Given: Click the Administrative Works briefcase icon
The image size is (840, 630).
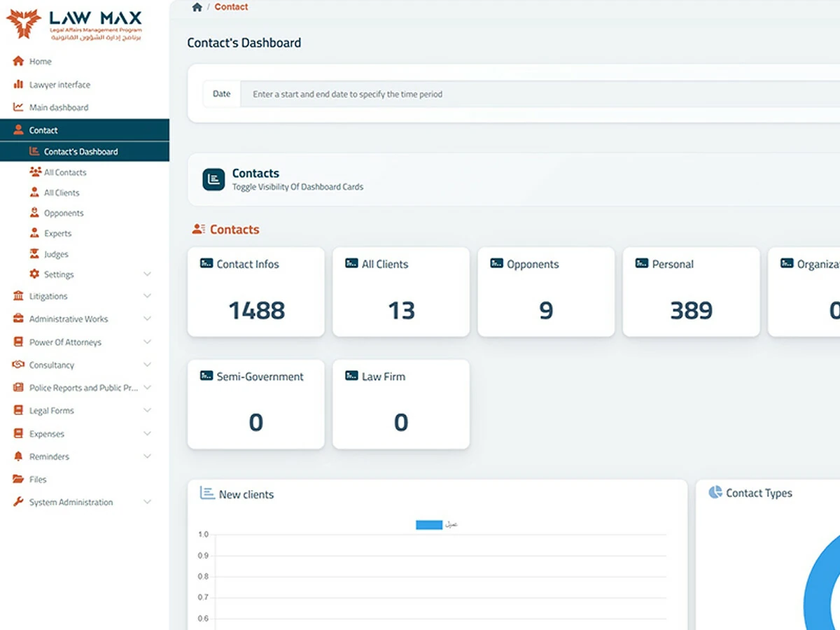Looking at the screenshot, I should coord(18,319).
